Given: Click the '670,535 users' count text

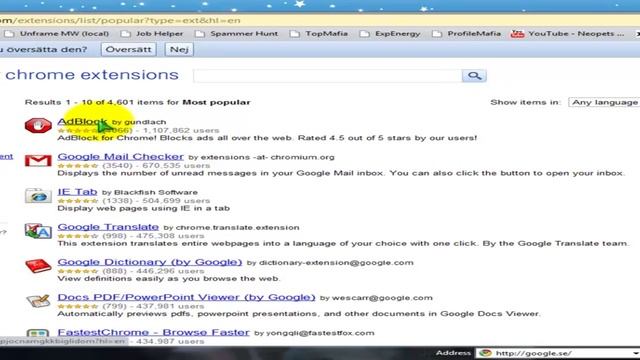Looking at the screenshot, I should (176, 166).
